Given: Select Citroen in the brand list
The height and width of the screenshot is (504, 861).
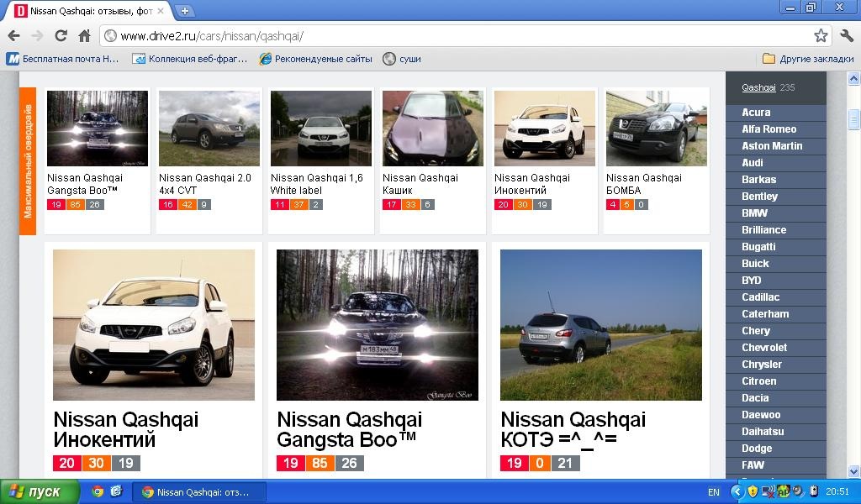Looking at the screenshot, I should (x=776, y=381).
